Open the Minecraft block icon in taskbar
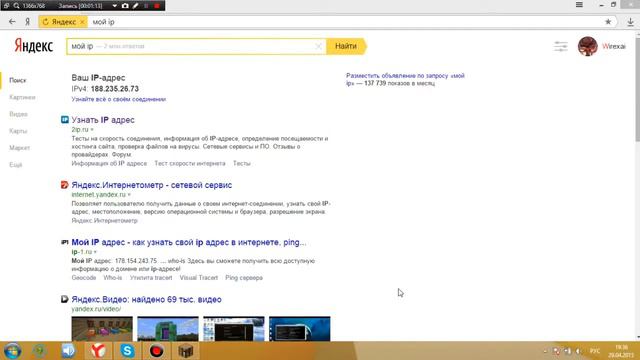Image resolution: width=640 pixels, height=360 pixels. click(185, 351)
